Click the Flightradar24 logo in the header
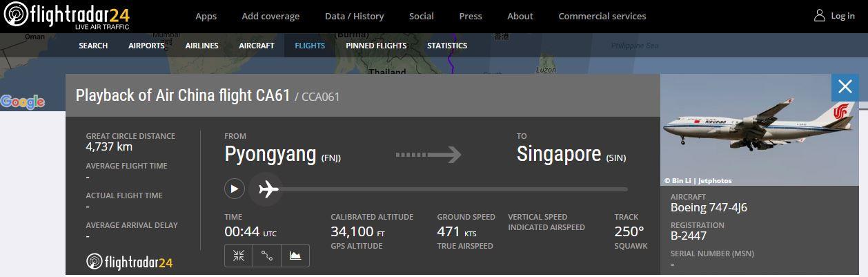868x277 pixels. tap(66, 16)
